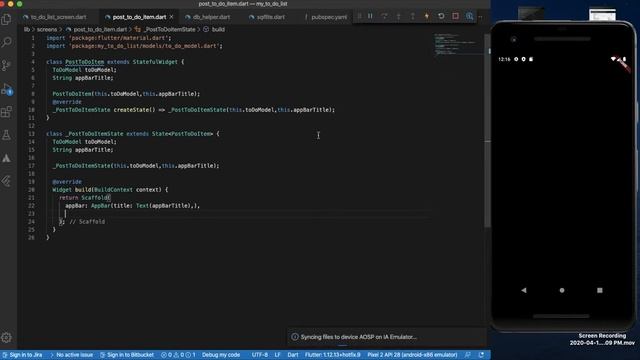Change Dart language mode
Image resolution: width=640 pixels, height=360 pixels.
pos(293,355)
